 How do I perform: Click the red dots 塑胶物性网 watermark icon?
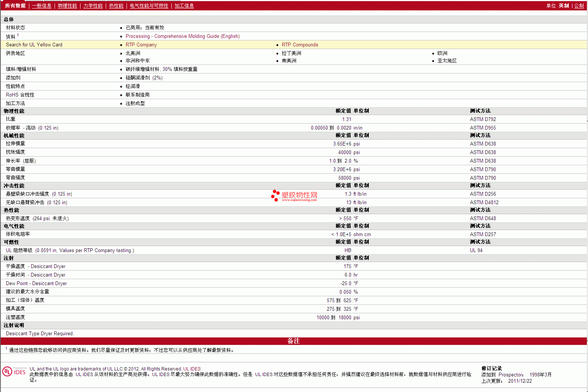coord(275,195)
